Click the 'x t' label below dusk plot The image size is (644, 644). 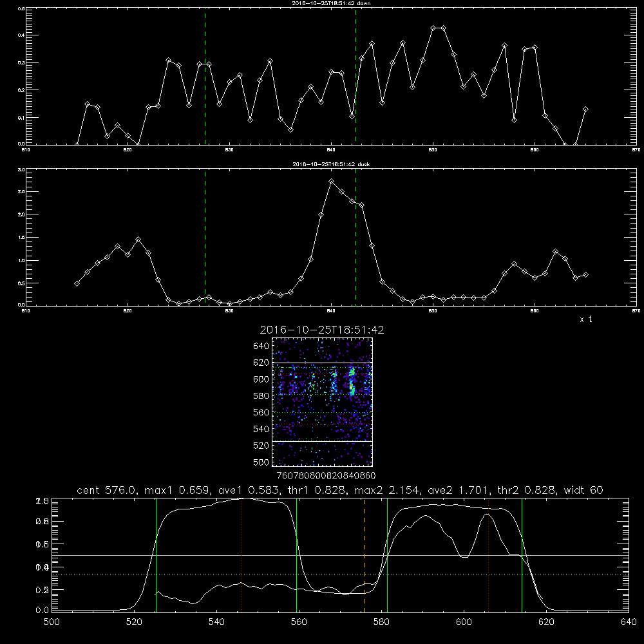coord(585,319)
